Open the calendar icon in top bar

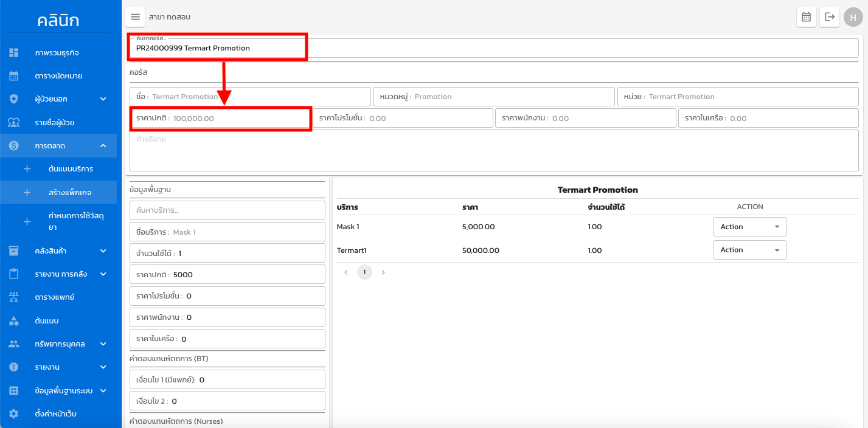click(x=807, y=17)
